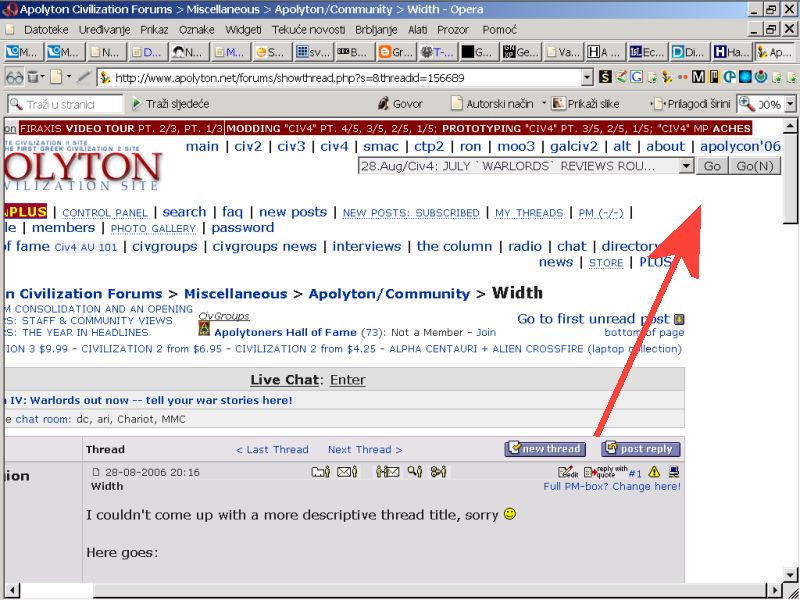
Task: Click Next Thread link
Action: click(x=365, y=449)
